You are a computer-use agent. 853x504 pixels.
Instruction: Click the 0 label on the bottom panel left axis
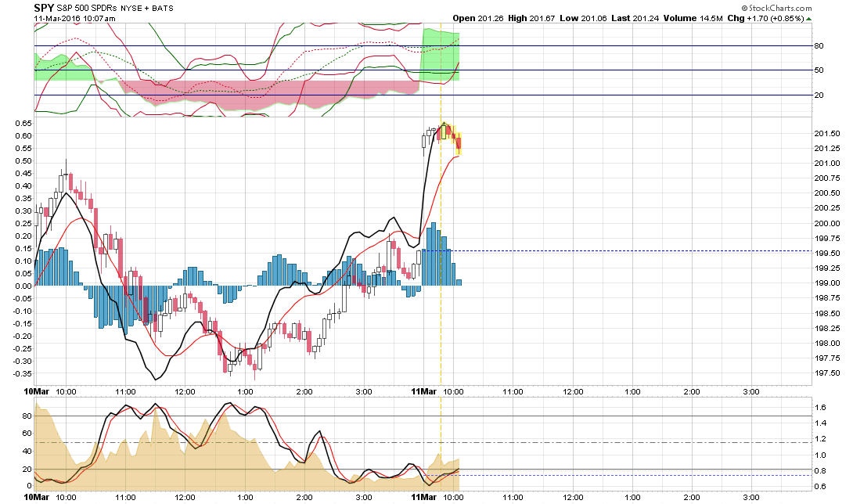[x=29, y=485]
